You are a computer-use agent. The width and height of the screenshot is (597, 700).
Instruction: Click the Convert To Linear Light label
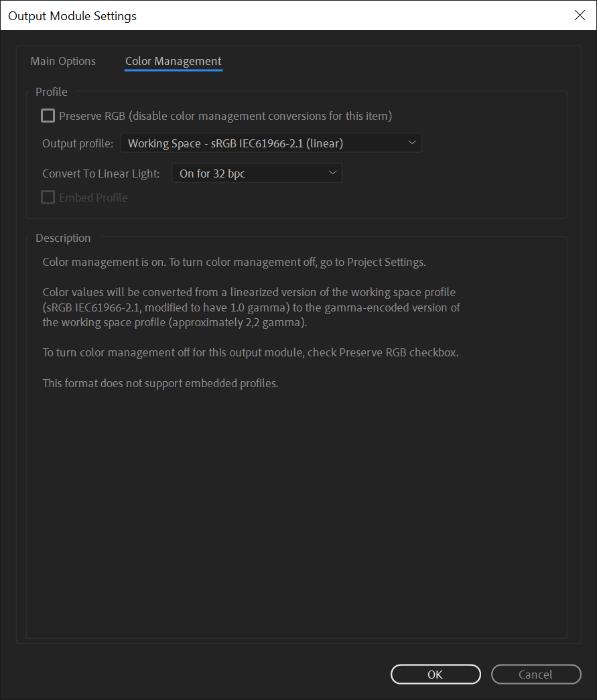(x=101, y=173)
